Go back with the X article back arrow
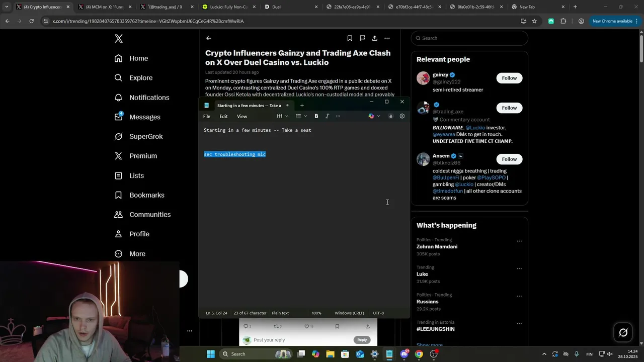This screenshot has width=644, height=362. pyautogui.click(x=208, y=38)
